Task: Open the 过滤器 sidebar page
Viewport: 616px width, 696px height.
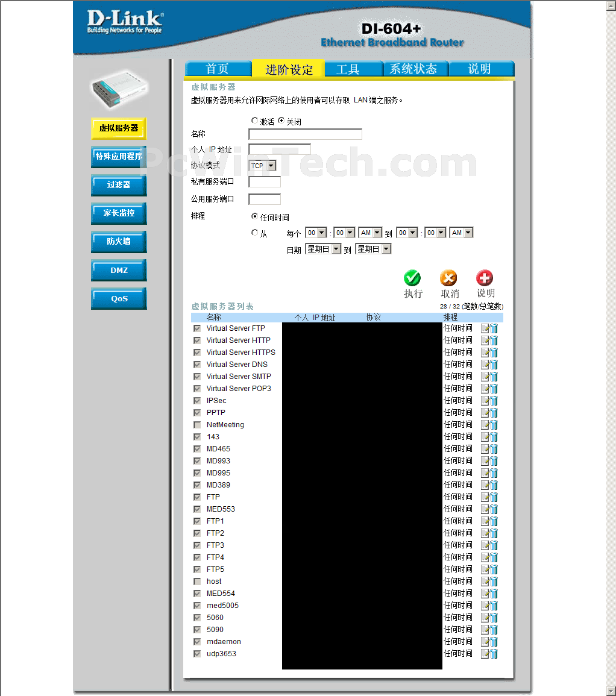Action: [119, 185]
